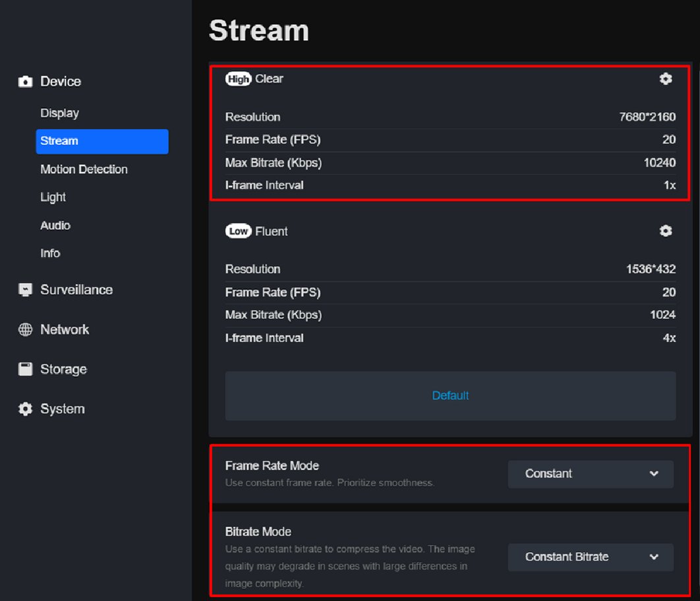Click the Default button
This screenshot has width=700, height=601.
coord(450,396)
